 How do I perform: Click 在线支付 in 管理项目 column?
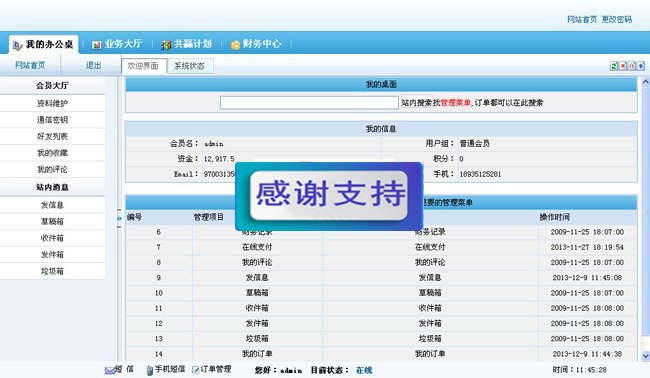tap(257, 247)
